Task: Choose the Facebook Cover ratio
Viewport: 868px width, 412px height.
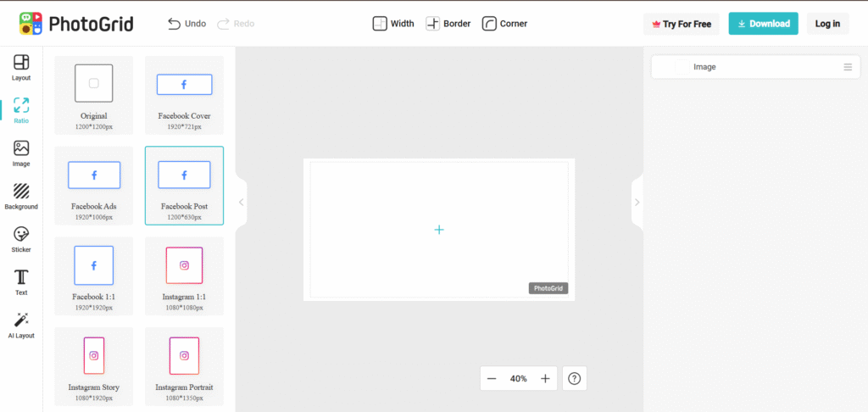Action: tap(184, 95)
